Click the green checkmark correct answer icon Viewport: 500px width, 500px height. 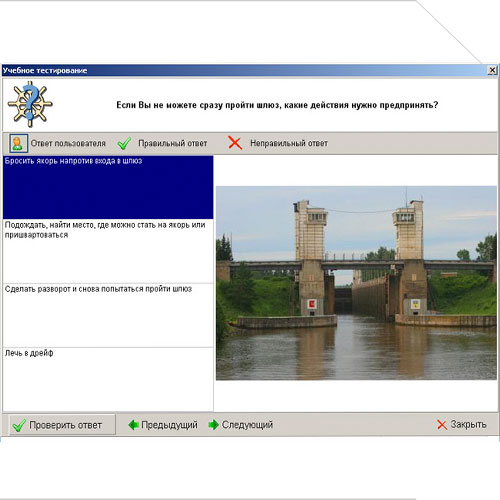tap(124, 143)
